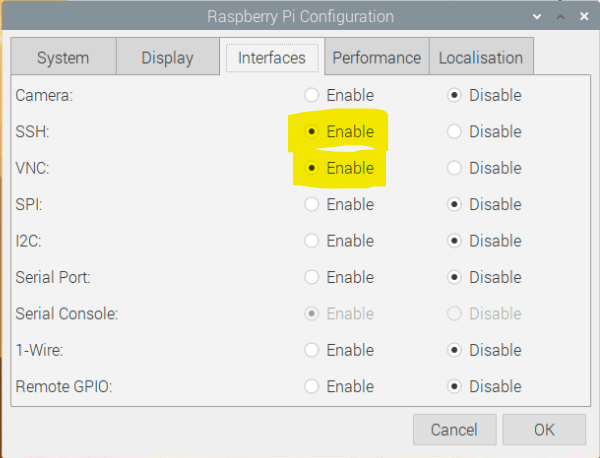The height and width of the screenshot is (458, 600).
Task: Open the Display tab
Action: pyautogui.click(x=168, y=58)
